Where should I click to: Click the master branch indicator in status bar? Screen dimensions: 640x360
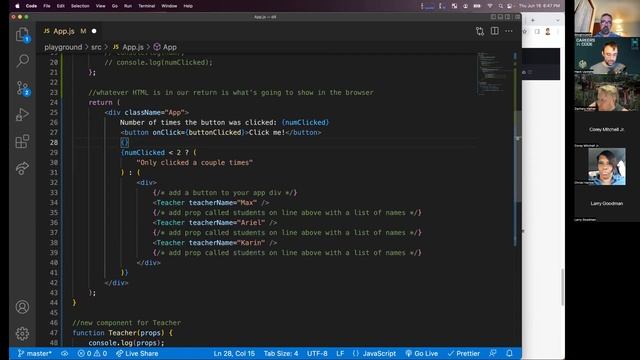click(x=35, y=353)
